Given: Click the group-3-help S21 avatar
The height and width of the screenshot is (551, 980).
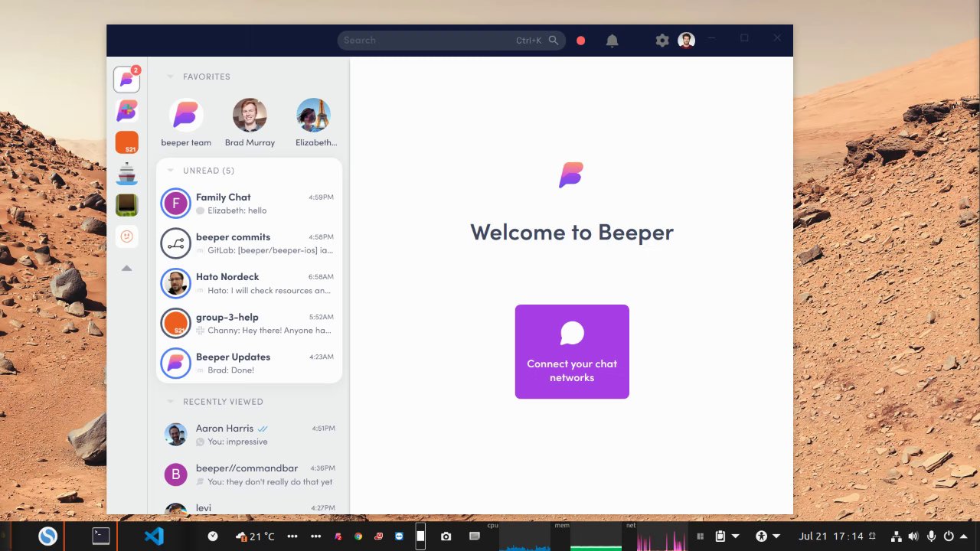Looking at the screenshot, I should (175, 323).
